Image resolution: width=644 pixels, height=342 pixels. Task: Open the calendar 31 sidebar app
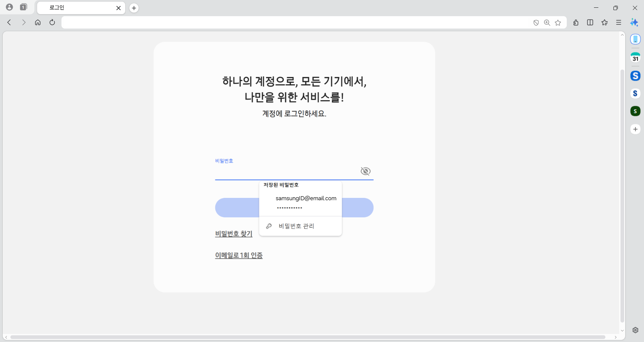[x=635, y=58]
